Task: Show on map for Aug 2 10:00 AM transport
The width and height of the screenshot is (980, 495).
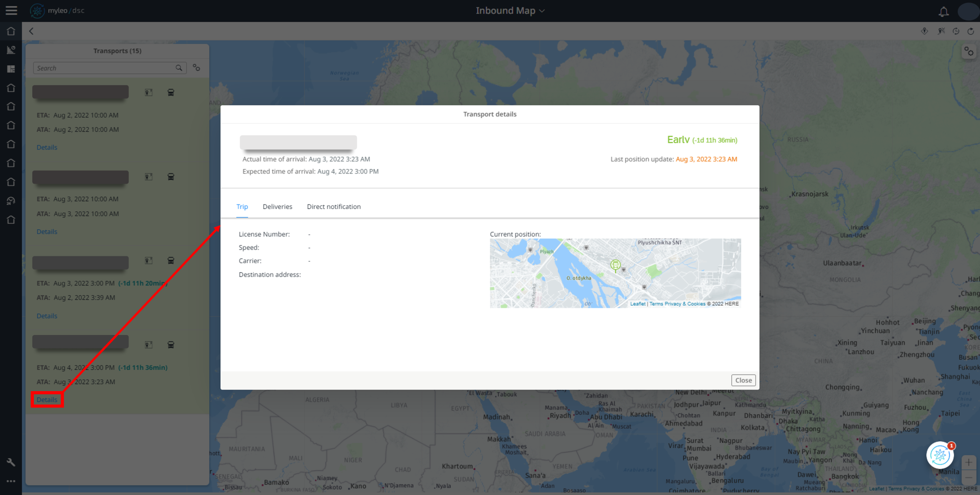Action: point(148,92)
